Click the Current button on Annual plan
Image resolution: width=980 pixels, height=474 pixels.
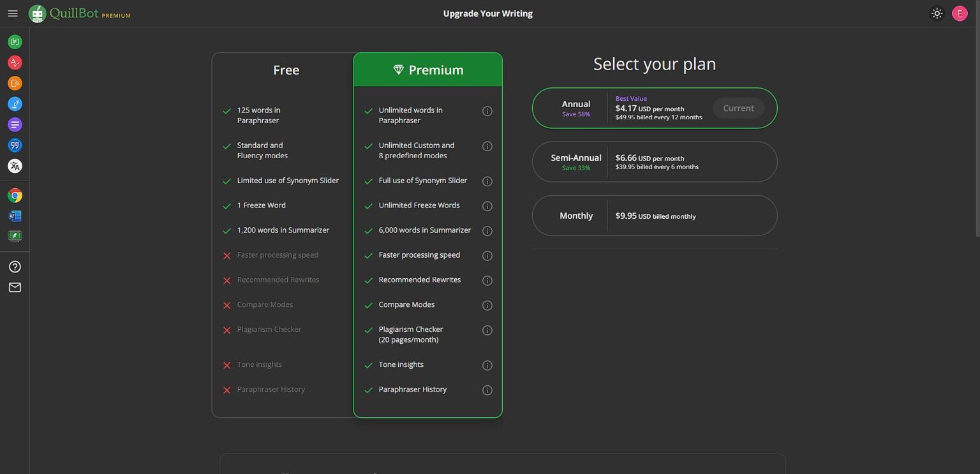pyautogui.click(x=738, y=108)
